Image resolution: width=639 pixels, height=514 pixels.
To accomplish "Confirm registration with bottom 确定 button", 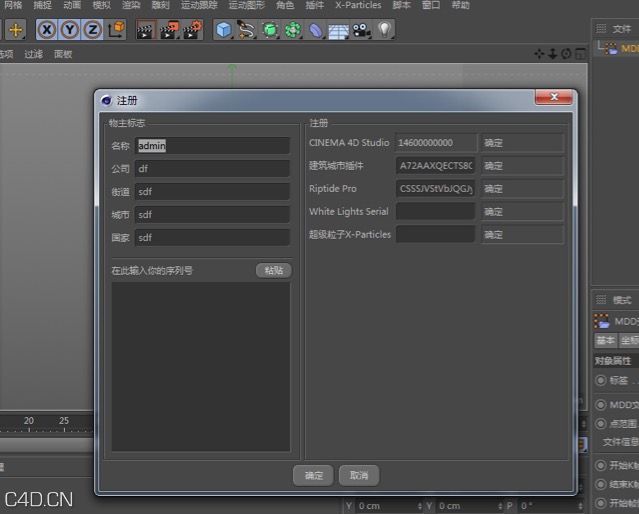I will 313,475.
